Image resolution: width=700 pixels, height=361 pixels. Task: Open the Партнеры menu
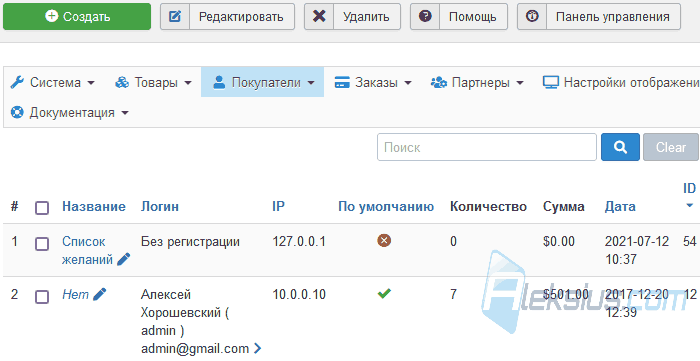click(x=477, y=83)
